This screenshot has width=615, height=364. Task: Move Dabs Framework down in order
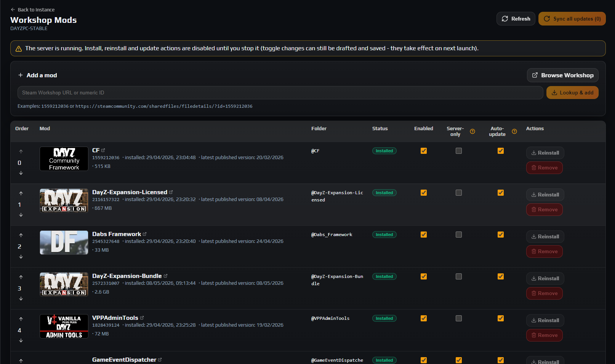click(x=21, y=257)
